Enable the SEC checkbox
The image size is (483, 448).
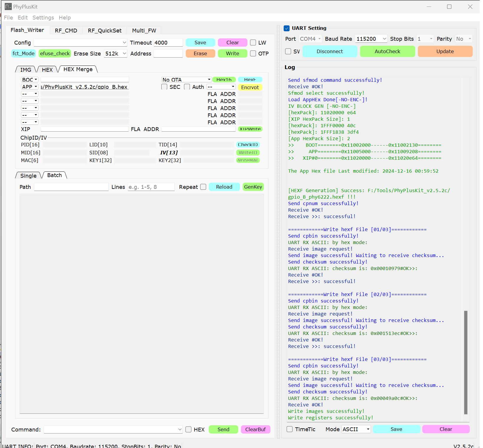click(164, 87)
